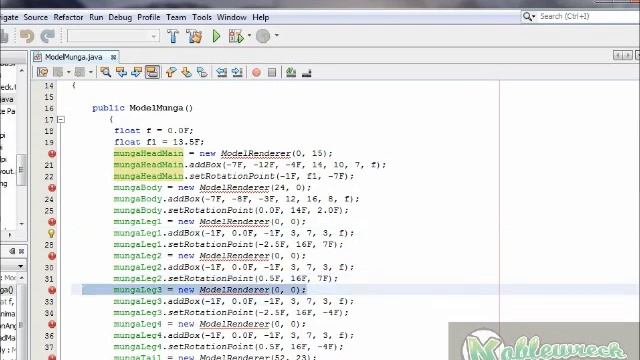
Task: Click the error marker beside mungaLeg1 declaration
Action: (x=52, y=222)
